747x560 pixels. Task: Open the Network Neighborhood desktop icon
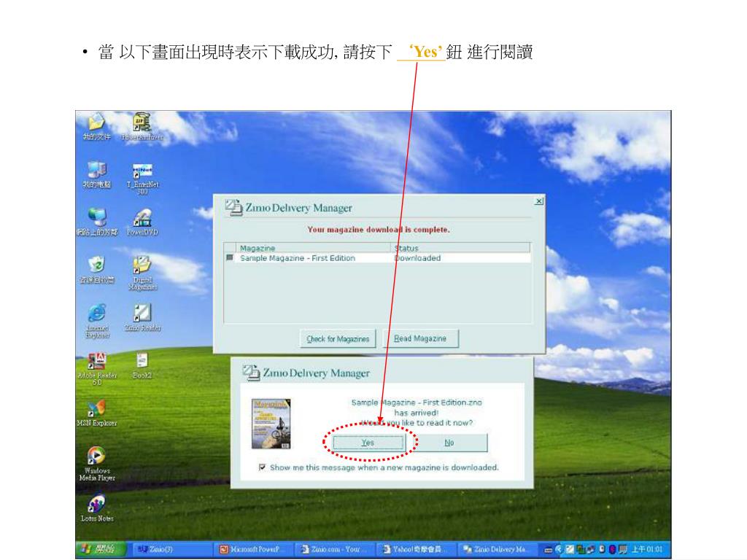pos(97,222)
